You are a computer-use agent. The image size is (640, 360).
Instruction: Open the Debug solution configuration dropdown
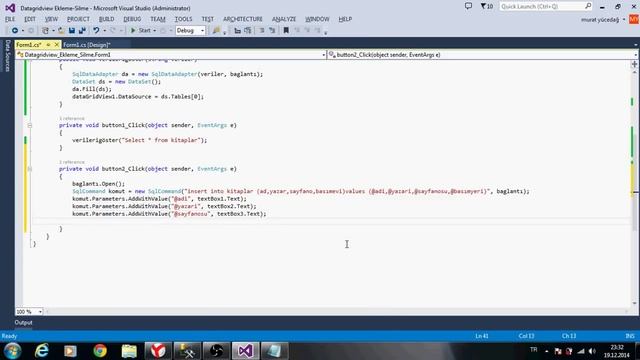(190, 31)
